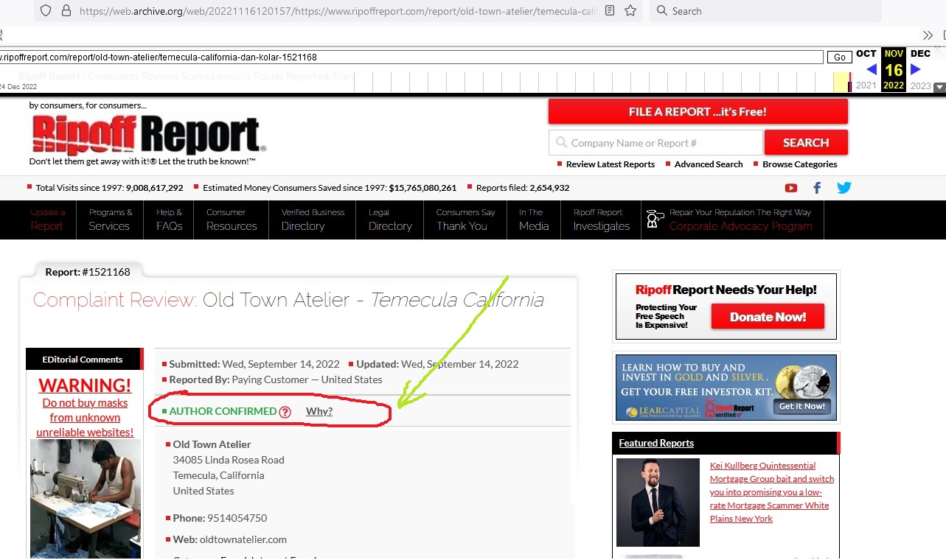946x560 pixels.
Task: Click the AUTHOR CONFIRMED label
Action: 223,411
